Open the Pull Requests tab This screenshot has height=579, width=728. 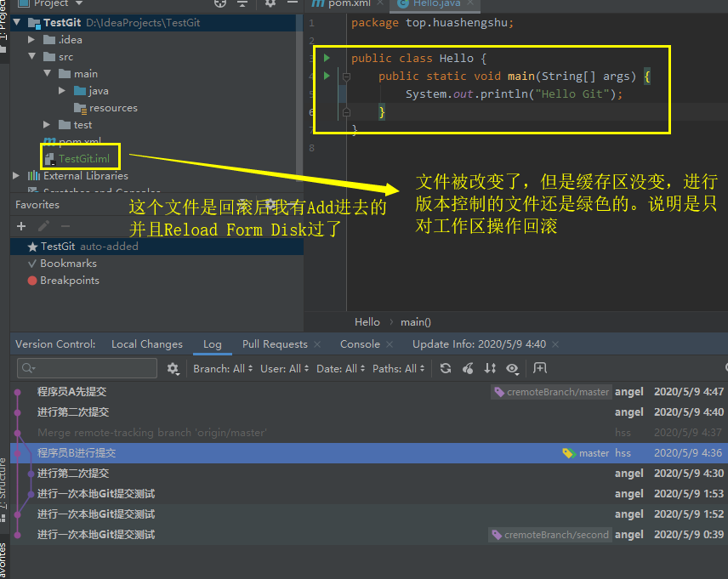click(275, 344)
